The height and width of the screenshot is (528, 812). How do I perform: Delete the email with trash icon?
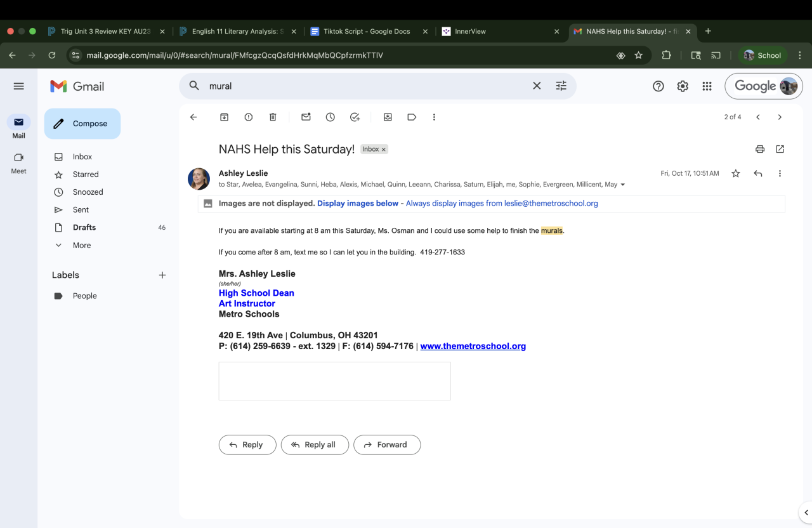point(273,117)
